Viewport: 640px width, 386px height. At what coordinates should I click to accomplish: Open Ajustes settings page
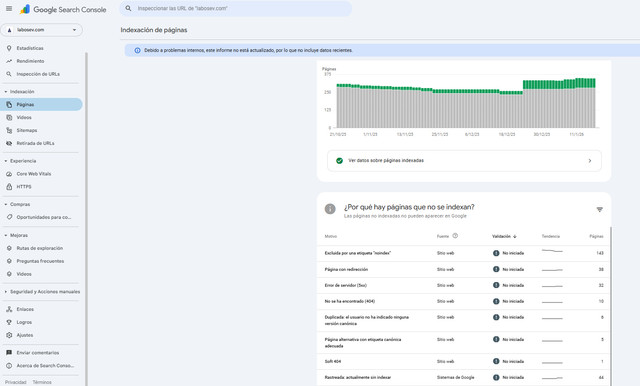point(24,335)
